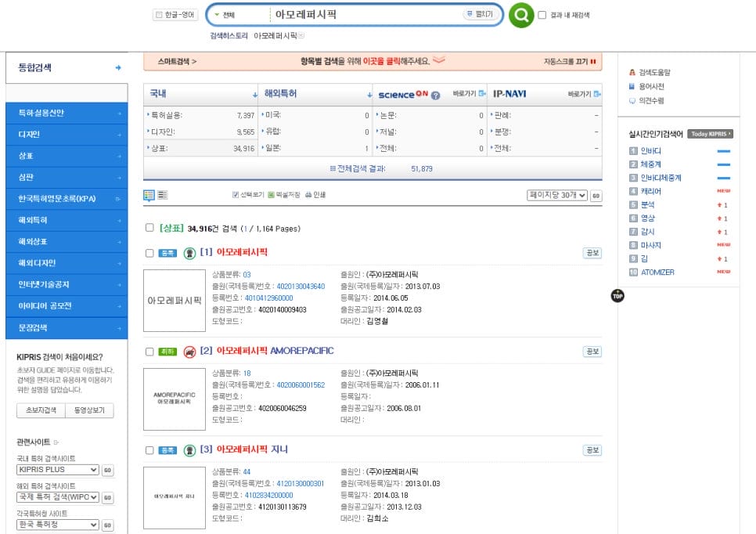Remove 아모레퍼시픽 from search history
Viewport: 756px width, 534px height.
301,35
